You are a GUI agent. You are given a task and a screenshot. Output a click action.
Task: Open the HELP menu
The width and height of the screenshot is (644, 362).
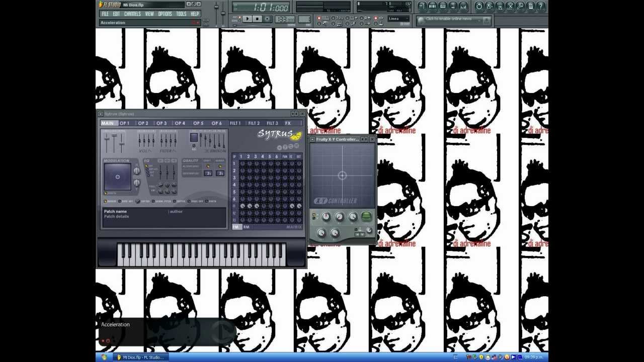point(195,14)
